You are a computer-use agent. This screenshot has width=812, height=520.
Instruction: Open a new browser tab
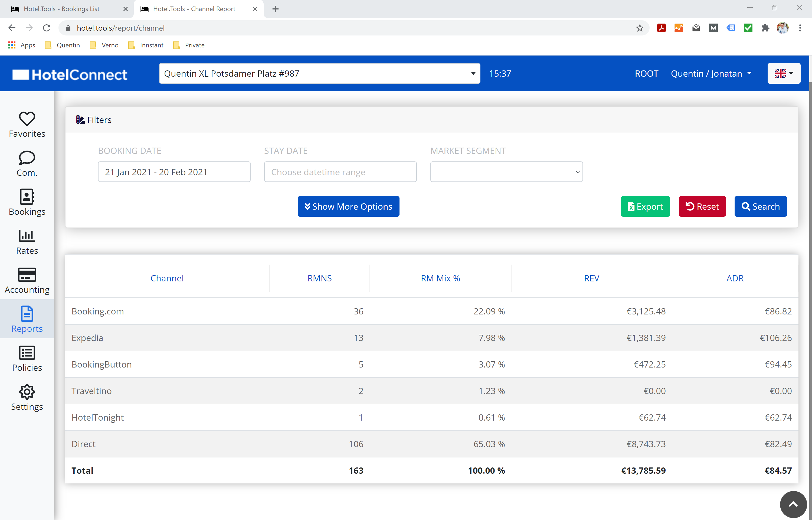coord(276,9)
